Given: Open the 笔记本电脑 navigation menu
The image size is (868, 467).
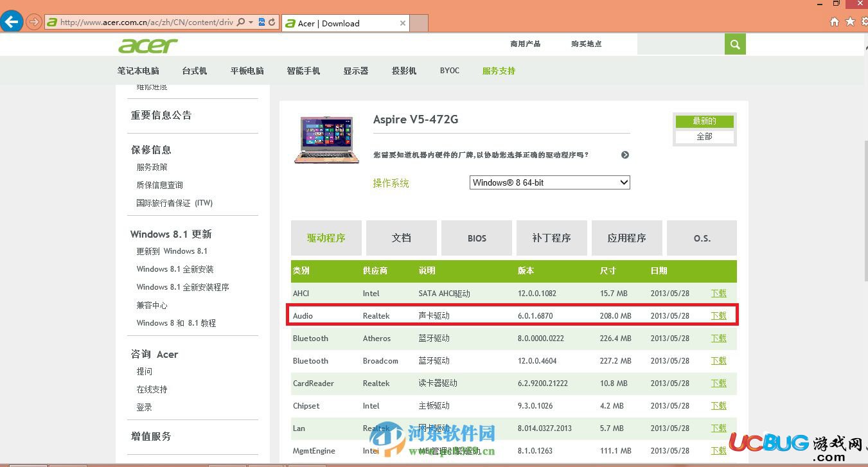Looking at the screenshot, I should click(138, 71).
